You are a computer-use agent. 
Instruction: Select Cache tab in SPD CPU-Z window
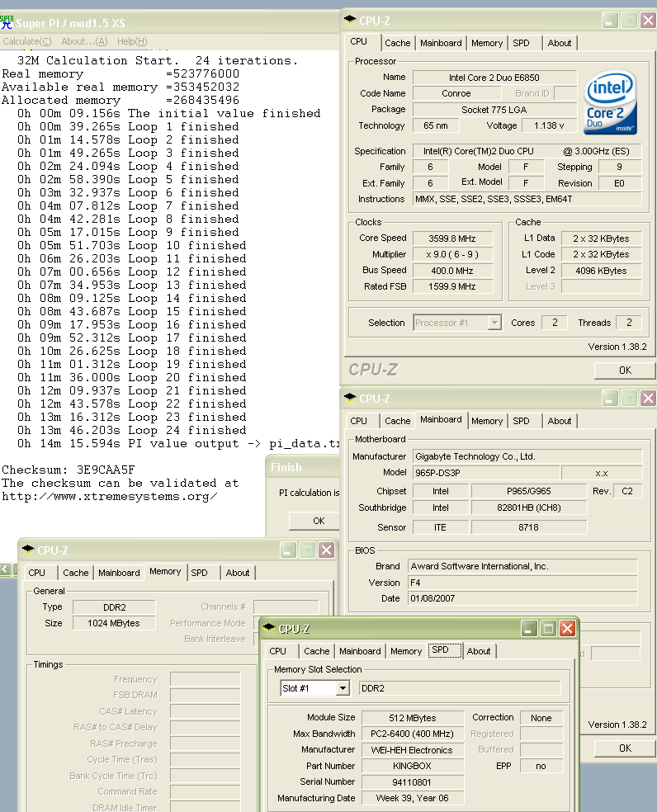(317, 651)
